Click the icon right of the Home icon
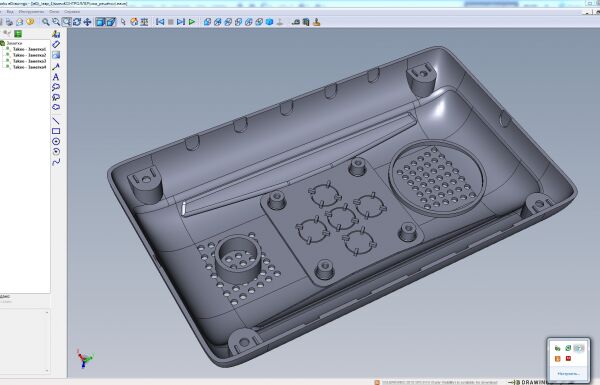Viewport: 600px width, 385px height. click(x=144, y=22)
